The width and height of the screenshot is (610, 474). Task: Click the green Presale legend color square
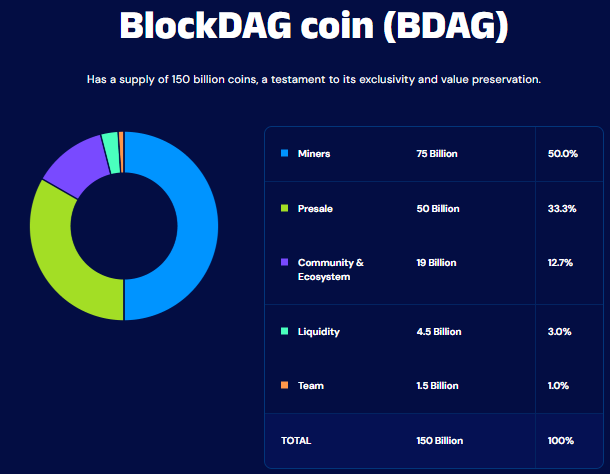coord(284,208)
